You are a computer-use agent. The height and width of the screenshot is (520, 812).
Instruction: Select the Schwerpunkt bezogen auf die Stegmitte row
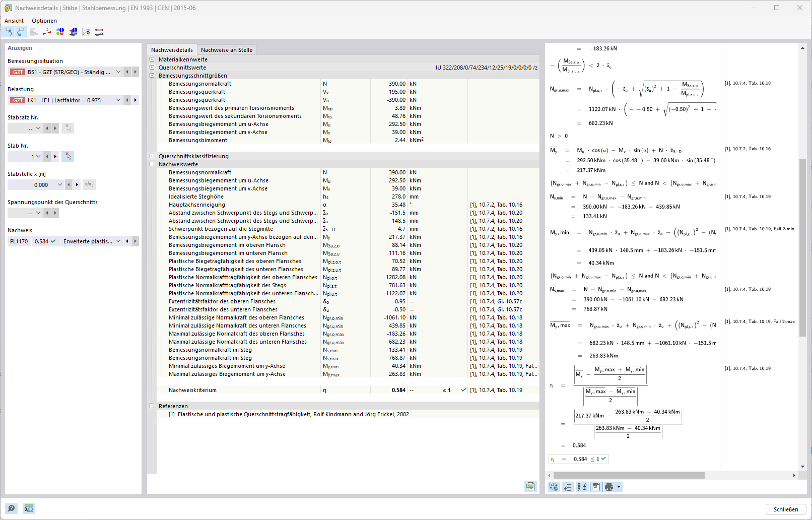pyautogui.click(x=348, y=229)
